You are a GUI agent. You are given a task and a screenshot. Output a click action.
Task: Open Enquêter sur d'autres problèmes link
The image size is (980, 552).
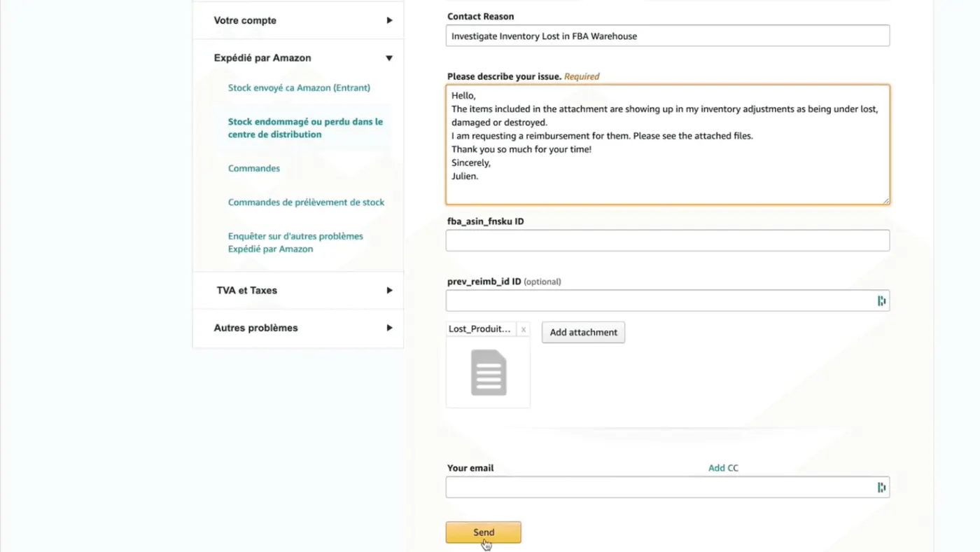click(295, 242)
